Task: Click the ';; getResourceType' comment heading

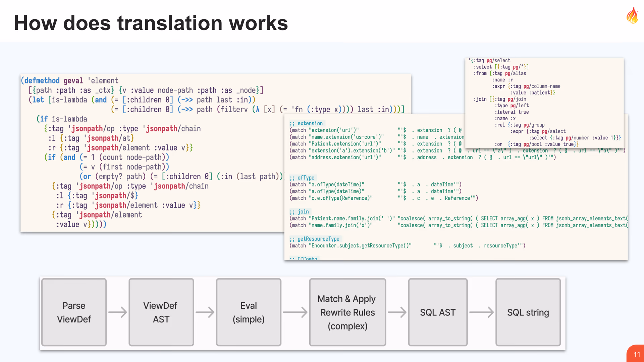Action: (x=315, y=239)
